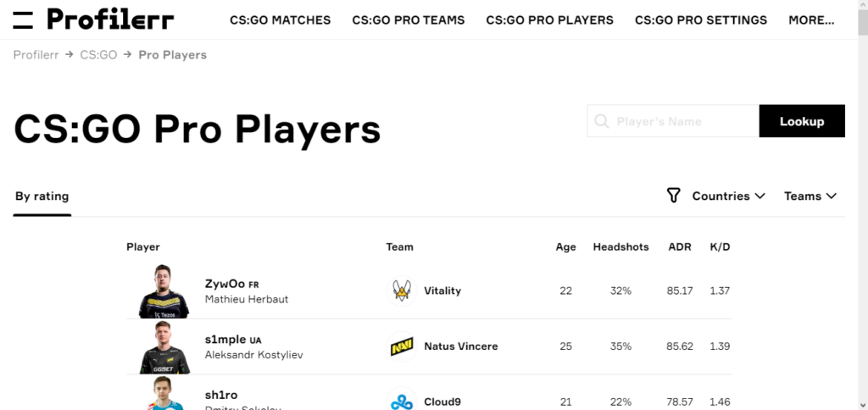Open s1mple's player photo

click(164, 347)
